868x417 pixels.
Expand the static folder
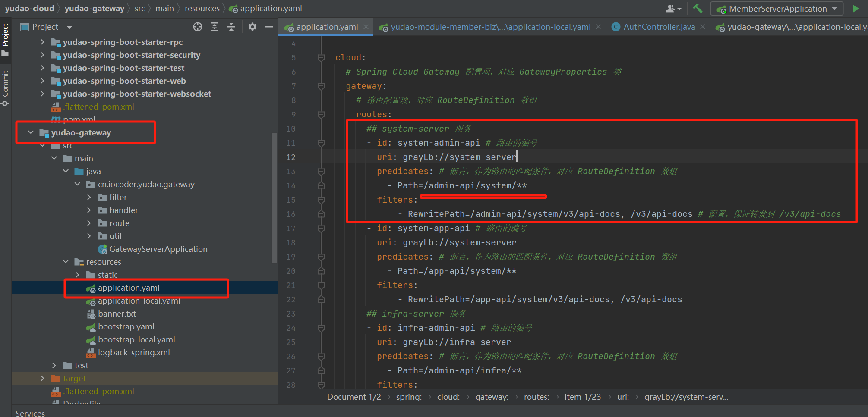[77, 275]
